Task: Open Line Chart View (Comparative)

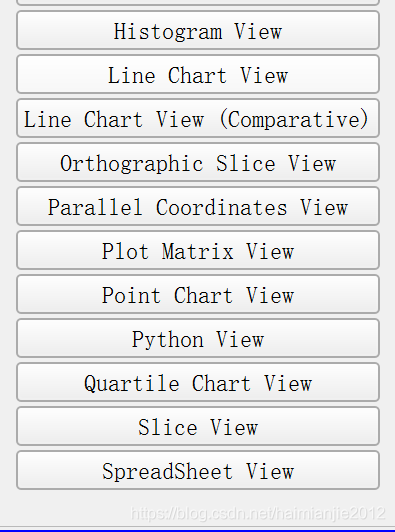Action: [x=198, y=118]
